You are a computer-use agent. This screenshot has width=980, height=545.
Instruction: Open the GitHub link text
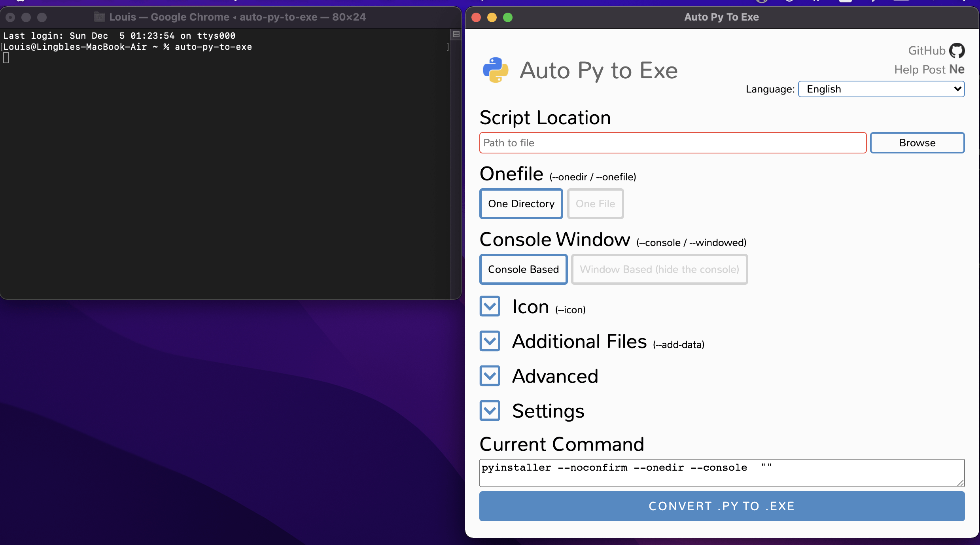(x=927, y=51)
